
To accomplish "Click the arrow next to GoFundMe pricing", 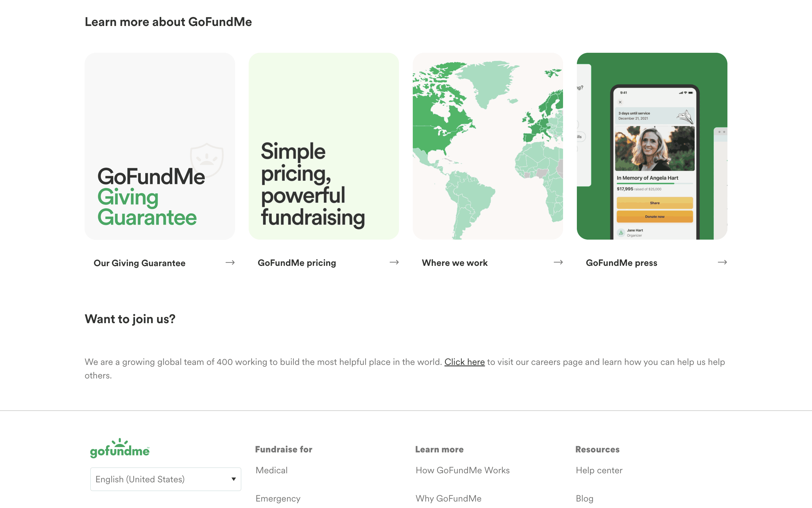I will pyautogui.click(x=394, y=262).
